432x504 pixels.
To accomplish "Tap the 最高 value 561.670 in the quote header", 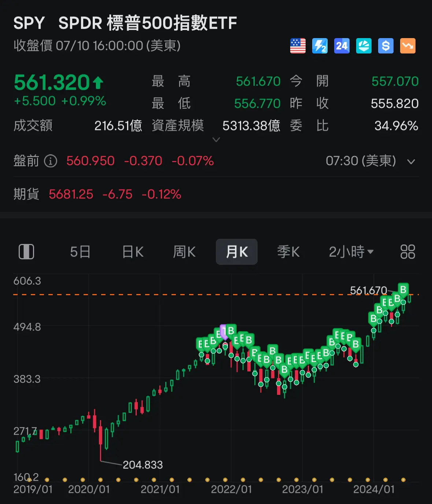I will (258, 81).
